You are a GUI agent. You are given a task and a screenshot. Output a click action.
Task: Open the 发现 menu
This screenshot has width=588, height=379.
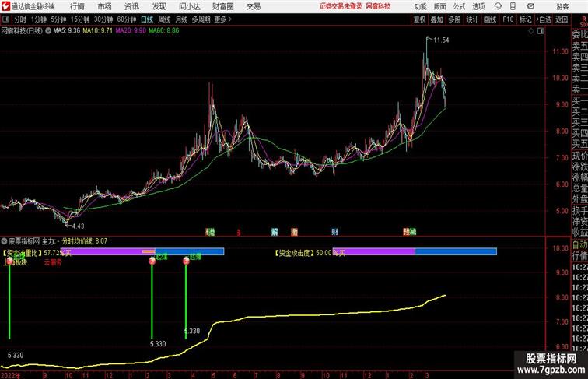click(x=159, y=6)
